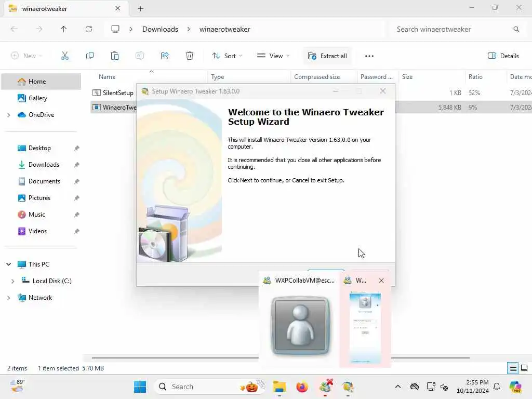Expand the OneDrive tree node
Image resolution: width=532 pixels, height=399 pixels.
point(8,115)
